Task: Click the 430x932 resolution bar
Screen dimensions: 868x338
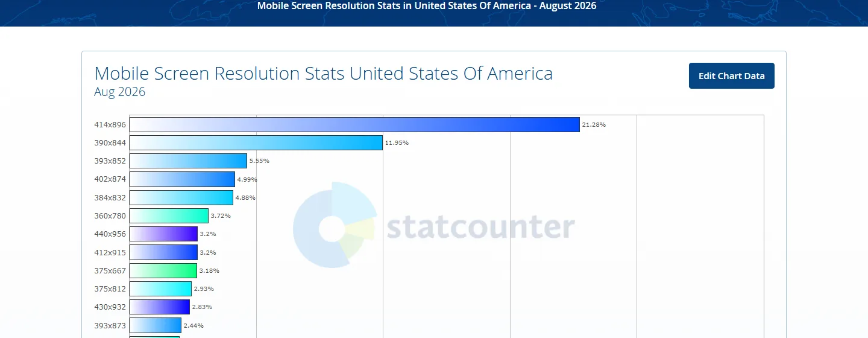Action: tap(160, 307)
